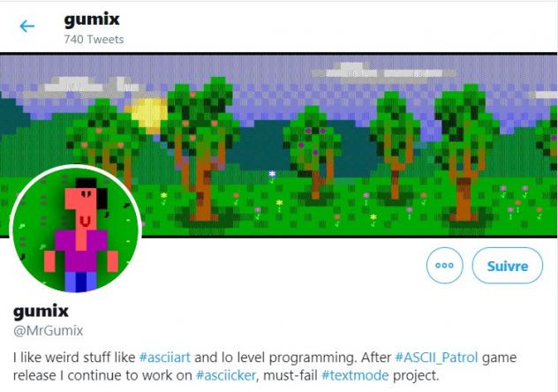Visit the #textmode hashtag link

(355, 375)
